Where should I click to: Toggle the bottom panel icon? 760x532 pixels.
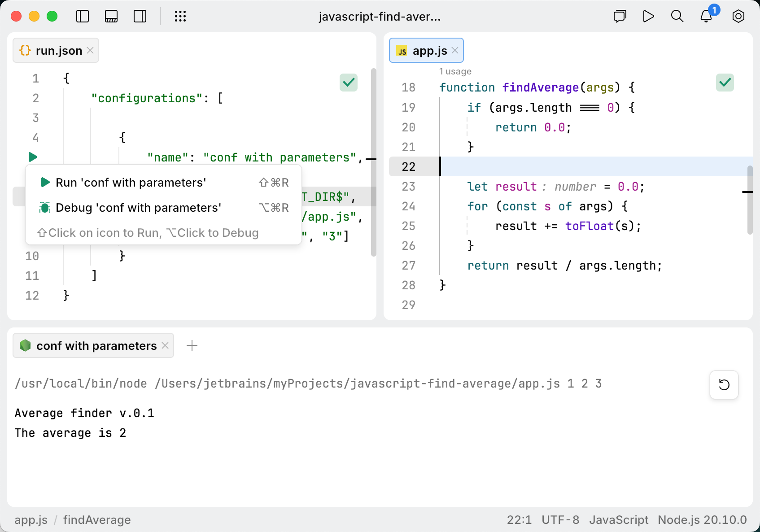[111, 17]
